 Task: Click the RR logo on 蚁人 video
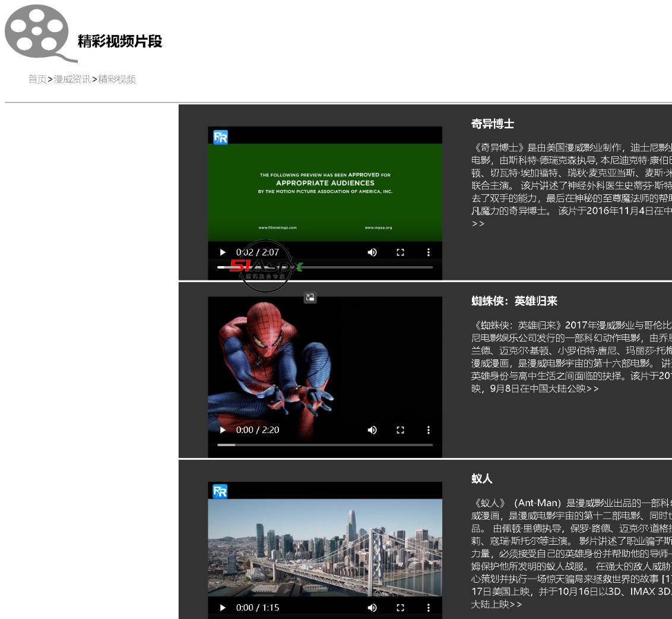coord(220,491)
